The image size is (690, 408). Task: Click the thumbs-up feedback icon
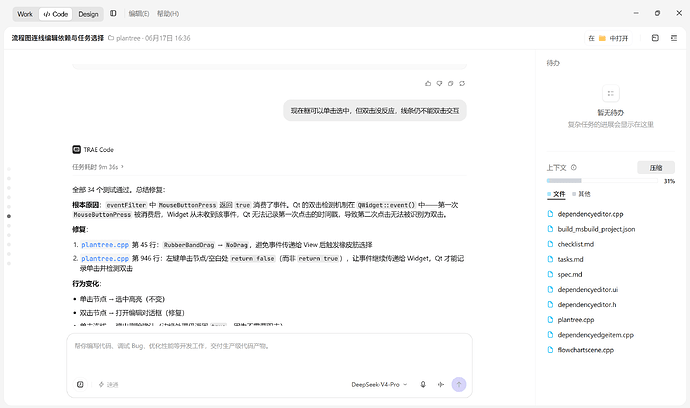click(x=428, y=84)
